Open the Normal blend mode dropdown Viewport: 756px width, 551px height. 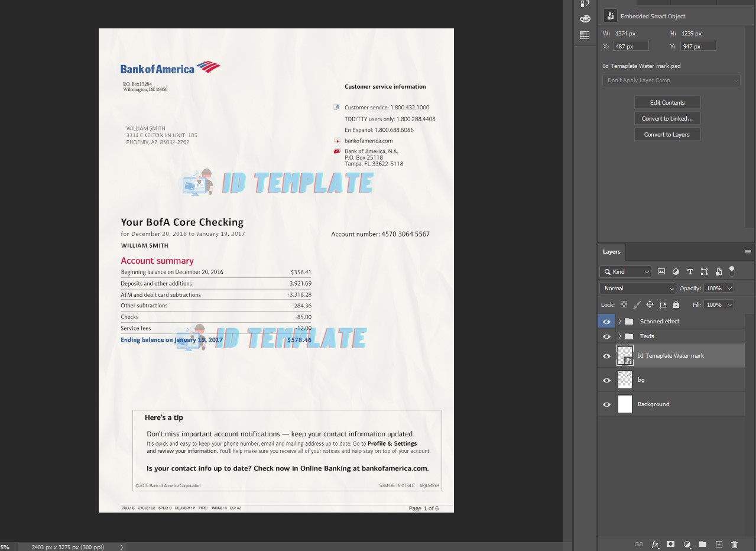[x=638, y=289]
